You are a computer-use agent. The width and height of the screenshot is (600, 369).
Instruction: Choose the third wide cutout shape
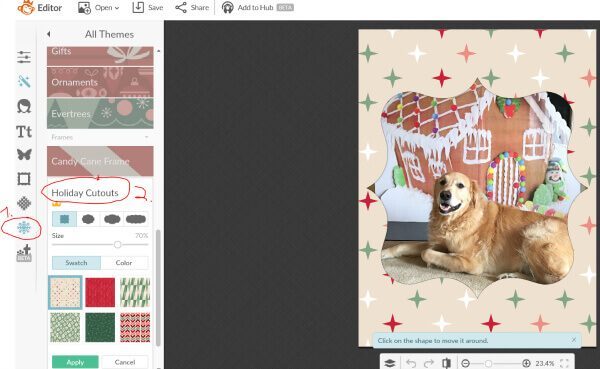click(112, 219)
